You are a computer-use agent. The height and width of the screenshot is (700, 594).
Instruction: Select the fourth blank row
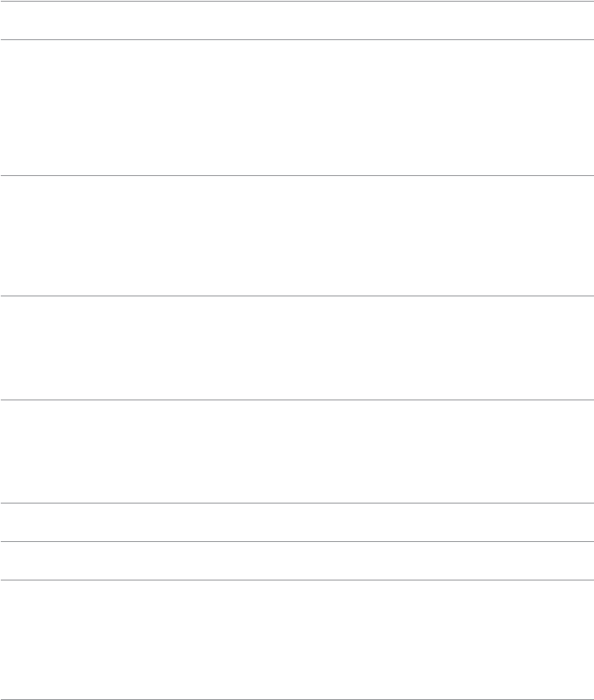(297, 348)
